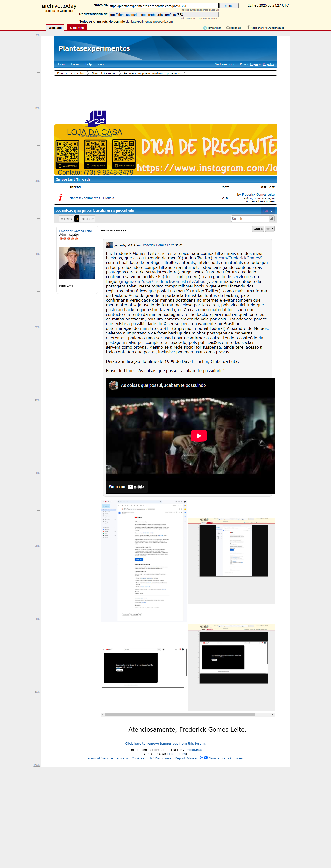331x868 pixels.
Task: Click the thread title breadcrumb
Action: [152, 73]
